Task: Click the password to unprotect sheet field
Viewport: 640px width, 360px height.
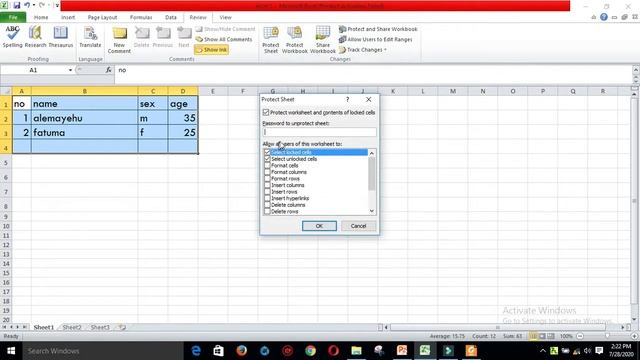Action: tap(319, 132)
